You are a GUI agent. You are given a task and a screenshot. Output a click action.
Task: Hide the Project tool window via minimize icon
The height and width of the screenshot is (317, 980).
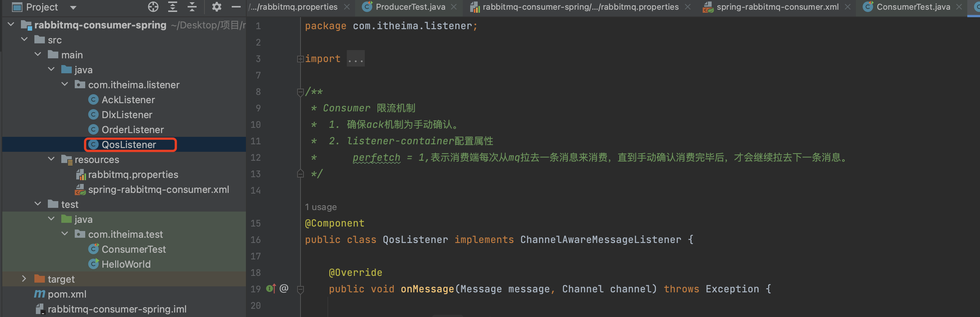pyautogui.click(x=236, y=7)
